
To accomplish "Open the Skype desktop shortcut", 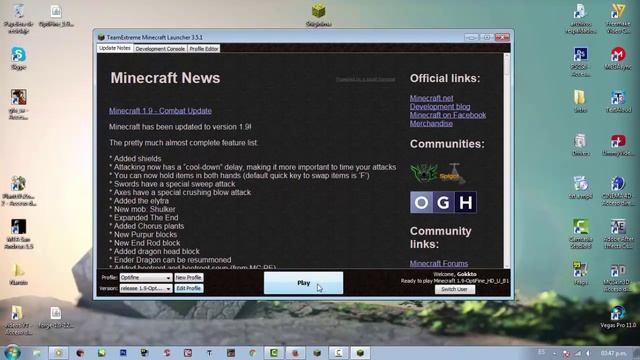I will click(x=18, y=58).
